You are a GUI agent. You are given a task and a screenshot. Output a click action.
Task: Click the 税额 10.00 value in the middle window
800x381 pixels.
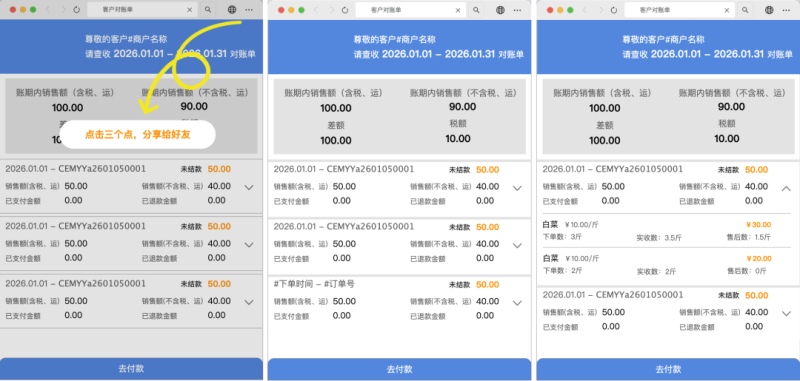[458, 139]
